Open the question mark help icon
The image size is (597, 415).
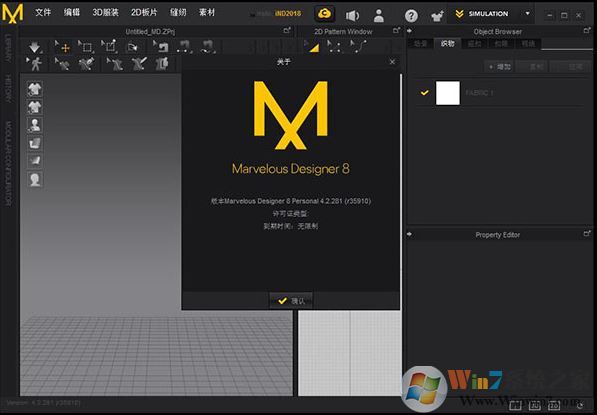point(411,16)
